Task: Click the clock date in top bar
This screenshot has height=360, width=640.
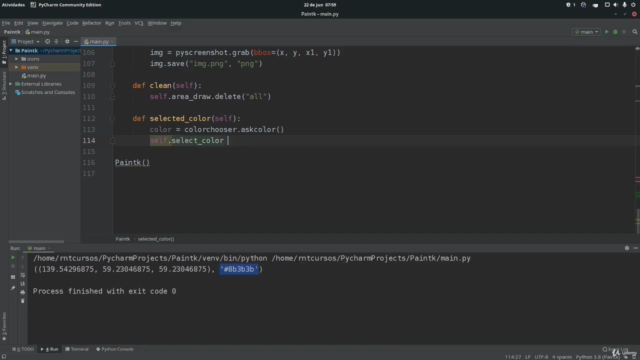Action: pyautogui.click(x=320, y=5)
